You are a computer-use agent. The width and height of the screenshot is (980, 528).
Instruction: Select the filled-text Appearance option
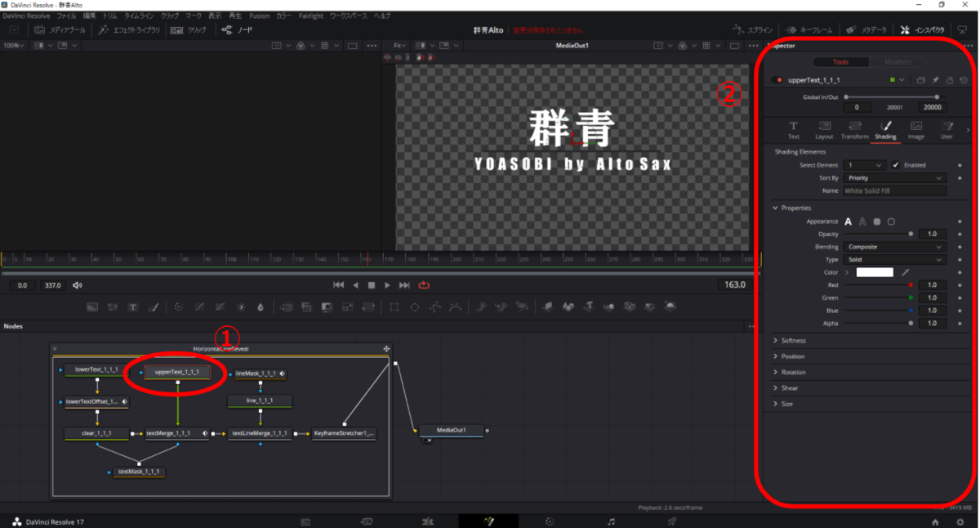click(x=848, y=221)
